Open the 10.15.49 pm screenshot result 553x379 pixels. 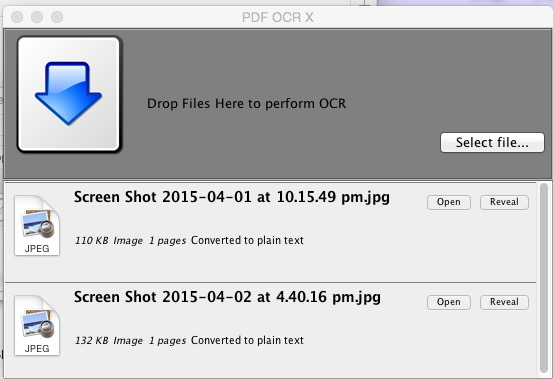tap(449, 202)
